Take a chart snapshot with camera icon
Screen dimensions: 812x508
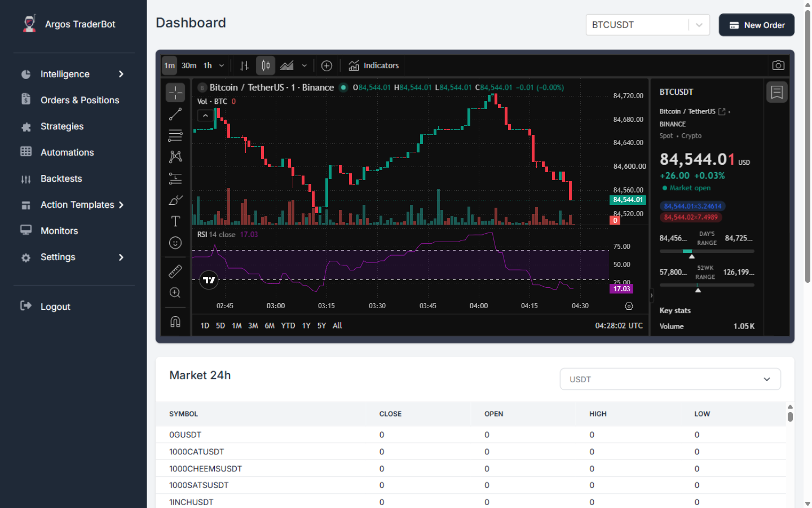[778, 65]
